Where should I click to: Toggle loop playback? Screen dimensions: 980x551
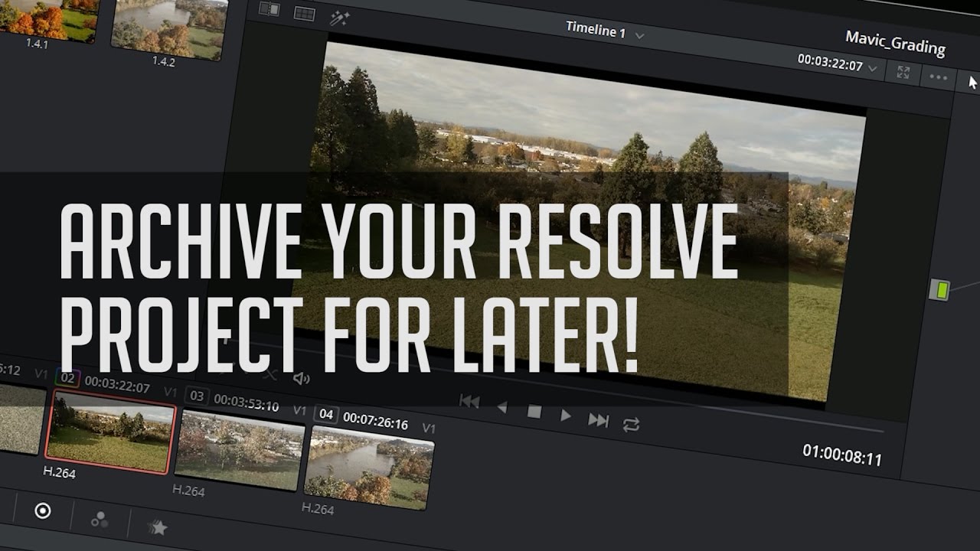(x=631, y=425)
